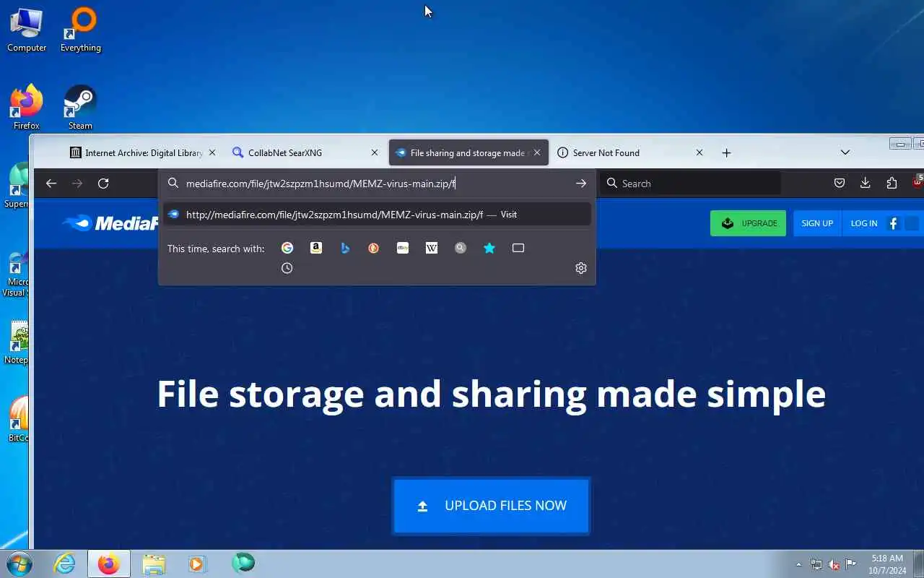Open a new tab with the plus button
924x578 pixels.
pos(727,153)
